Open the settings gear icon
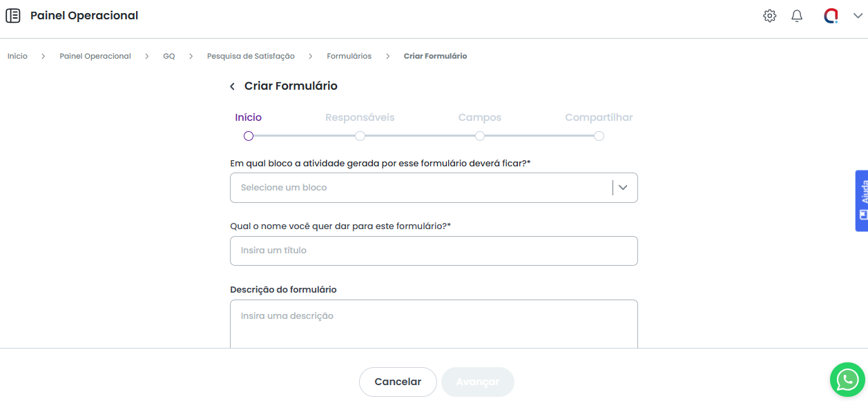868x401 pixels. [x=769, y=16]
